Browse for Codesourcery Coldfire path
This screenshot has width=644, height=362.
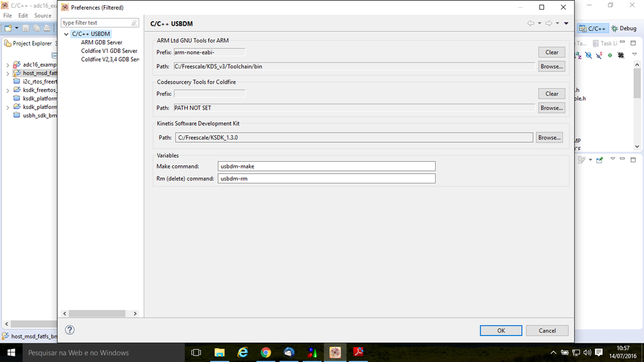[552, 108]
